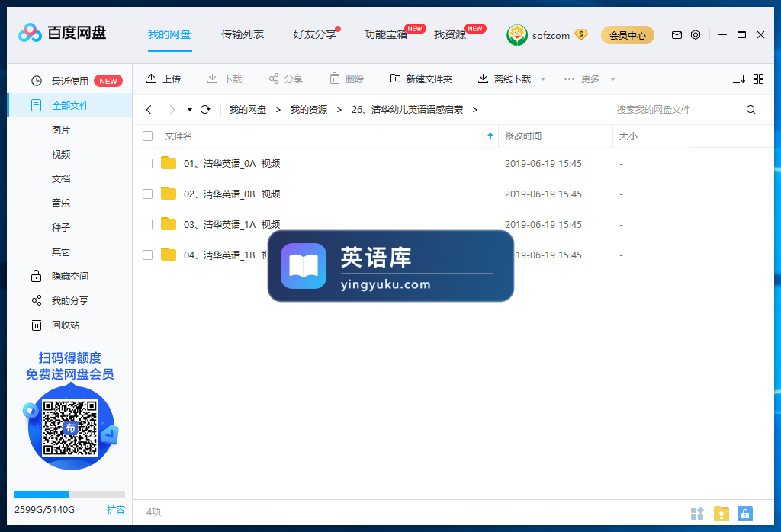Switch to grid view icon
This screenshot has height=532, width=781.
pos(758,79)
